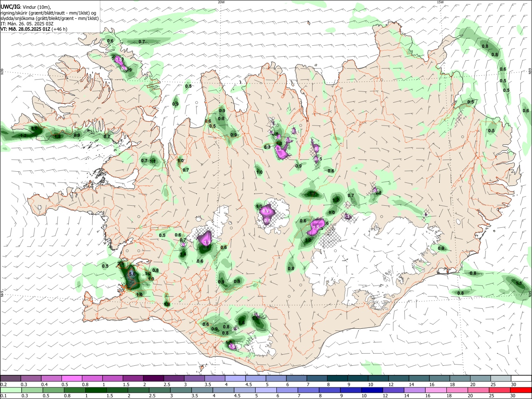Viewport: 532px width, 399px height.
Task: Click the 15W longitude label at top
Action: [x=440, y=2]
